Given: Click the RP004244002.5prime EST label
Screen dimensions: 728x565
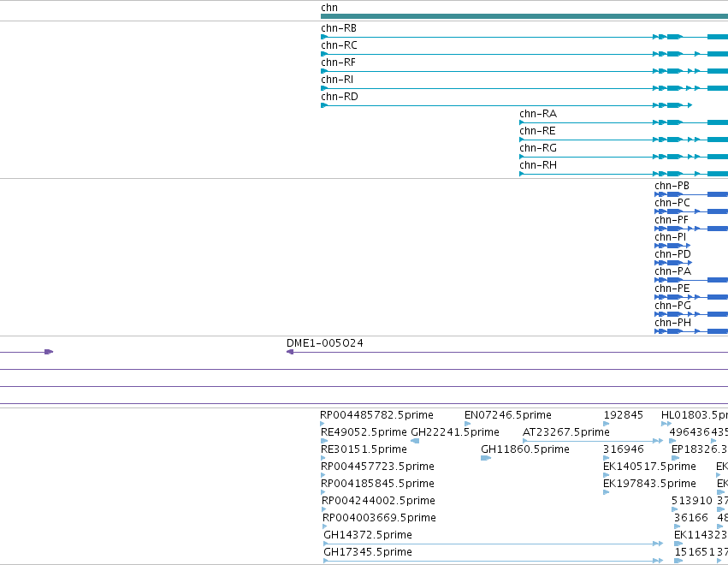Looking at the screenshot, I should (x=378, y=501).
